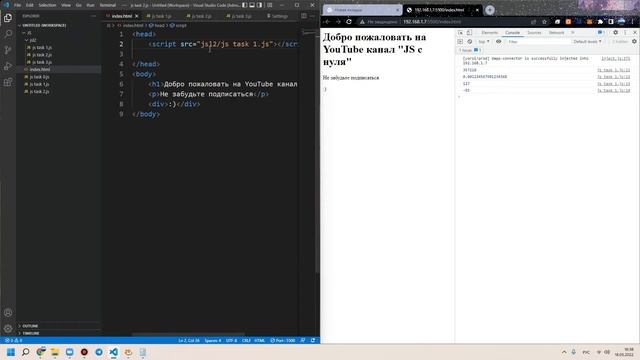The image size is (640, 360).
Task: Click the browser address bar URL
Action: [432, 22]
